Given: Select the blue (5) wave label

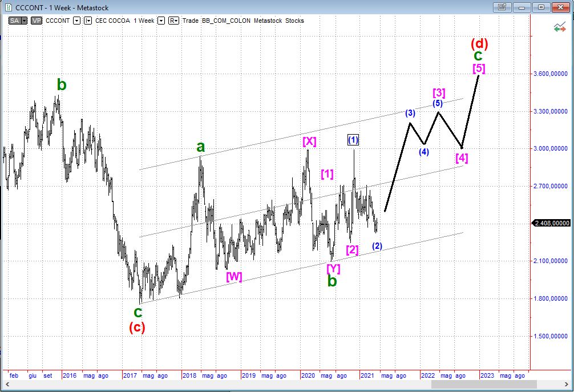Looking at the screenshot, I should [x=438, y=104].
